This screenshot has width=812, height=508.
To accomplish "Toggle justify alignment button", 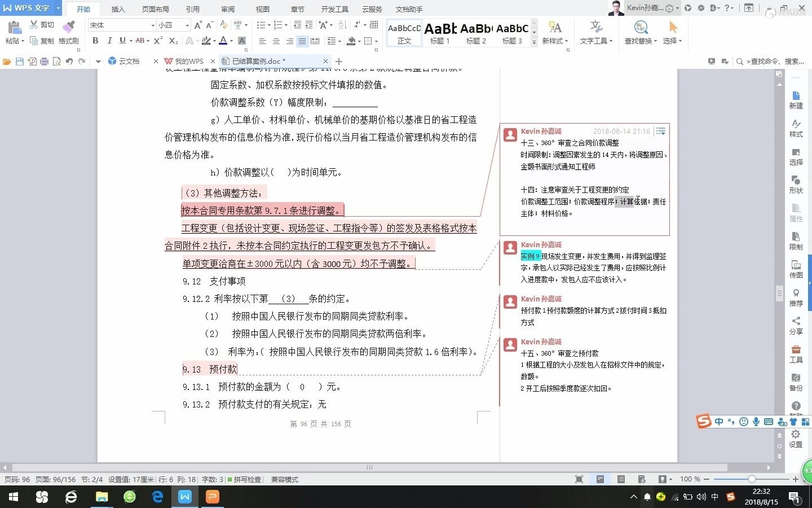I will (302, 41).
